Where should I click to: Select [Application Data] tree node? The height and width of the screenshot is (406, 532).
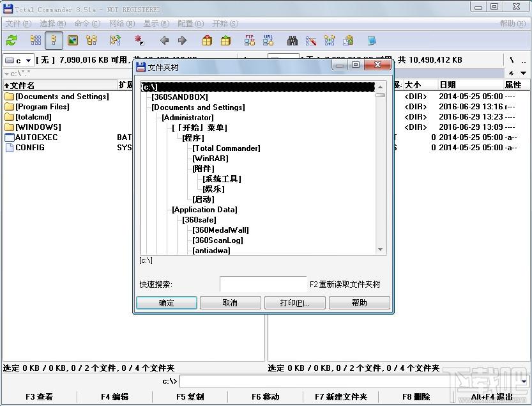click(x=204, y=210)
